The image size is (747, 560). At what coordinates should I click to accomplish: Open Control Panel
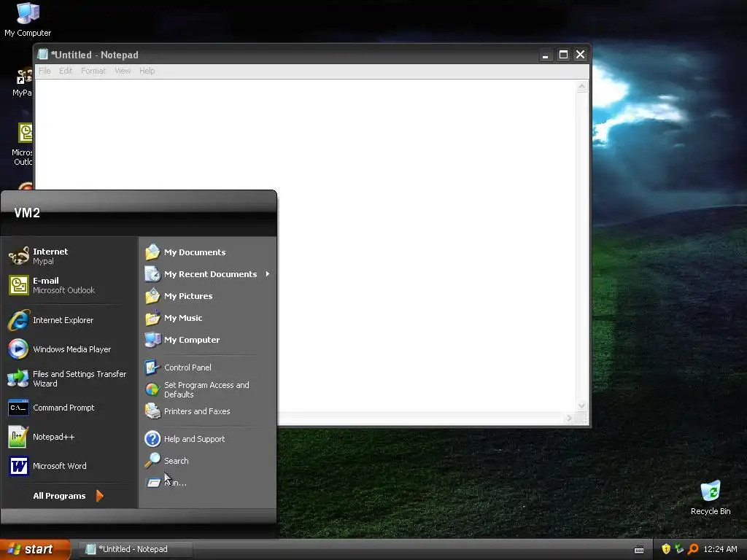pos(207,367)
